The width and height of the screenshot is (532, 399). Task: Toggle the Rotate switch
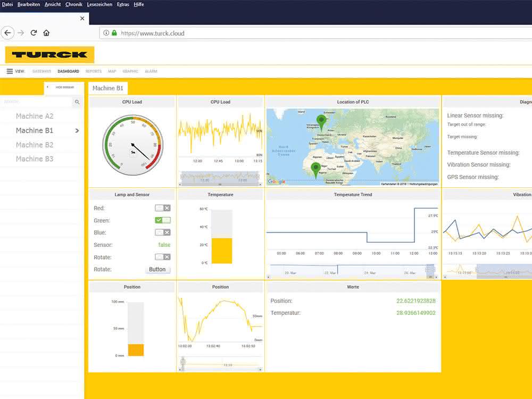(162, 257)
